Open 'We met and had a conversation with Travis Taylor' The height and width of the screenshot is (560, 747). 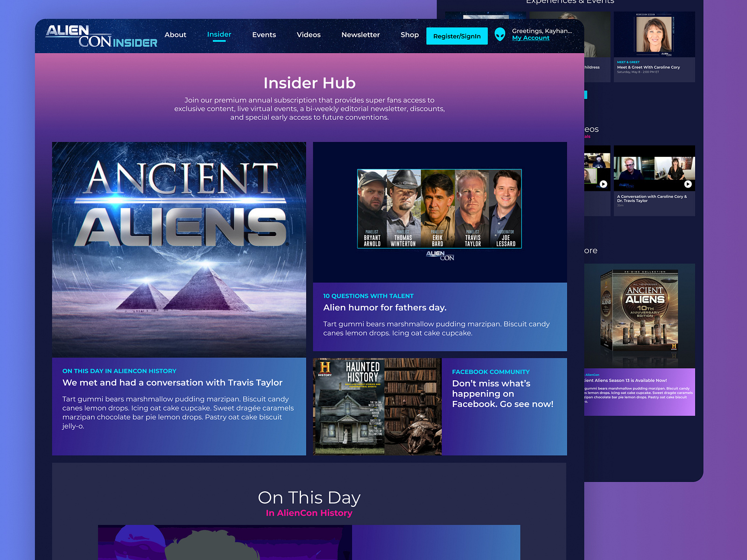172,383
